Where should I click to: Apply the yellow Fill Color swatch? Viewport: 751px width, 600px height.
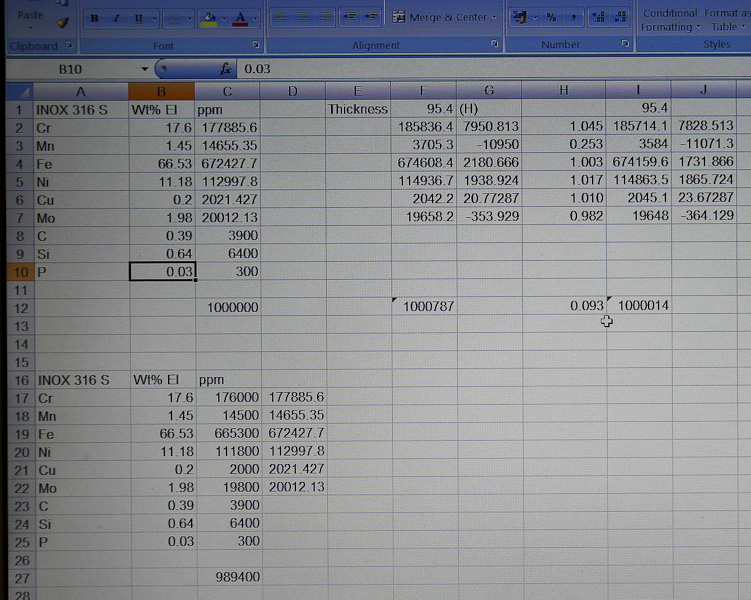point(208,19)
